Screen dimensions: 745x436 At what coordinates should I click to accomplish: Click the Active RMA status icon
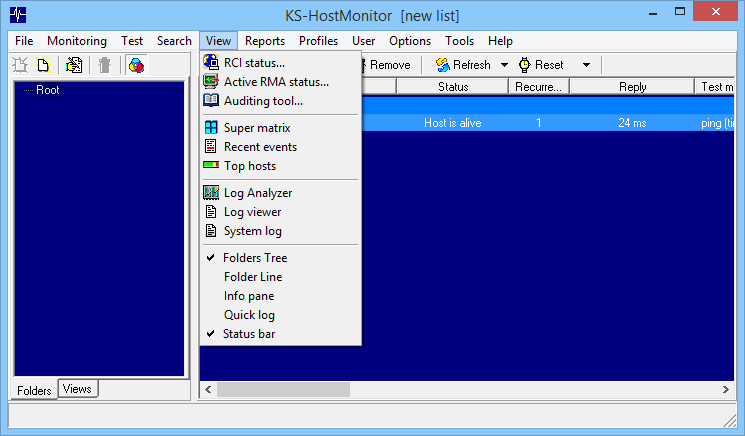tap(211, 81)
